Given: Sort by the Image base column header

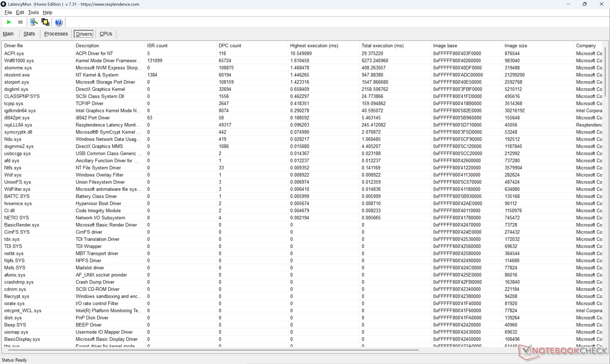Looking at the screenshot, I should 466,46.
